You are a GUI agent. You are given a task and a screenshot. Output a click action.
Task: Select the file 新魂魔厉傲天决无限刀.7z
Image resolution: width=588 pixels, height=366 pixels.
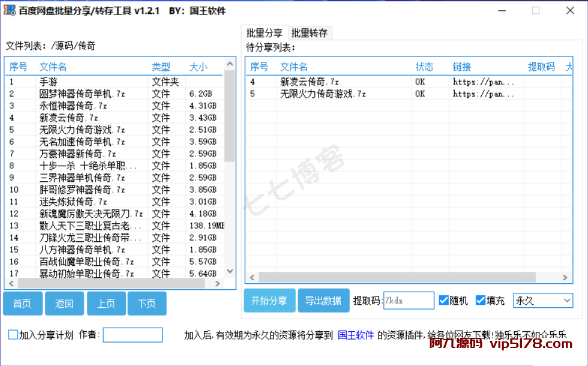115,214
